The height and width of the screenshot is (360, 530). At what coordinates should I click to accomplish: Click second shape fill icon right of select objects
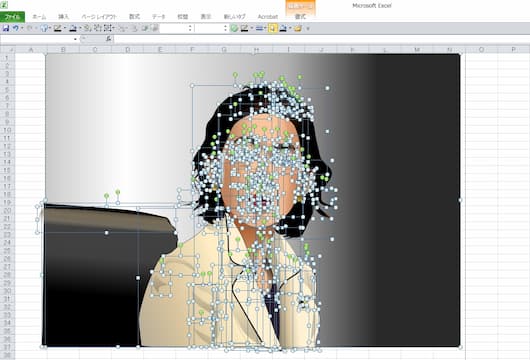(283, 28)
